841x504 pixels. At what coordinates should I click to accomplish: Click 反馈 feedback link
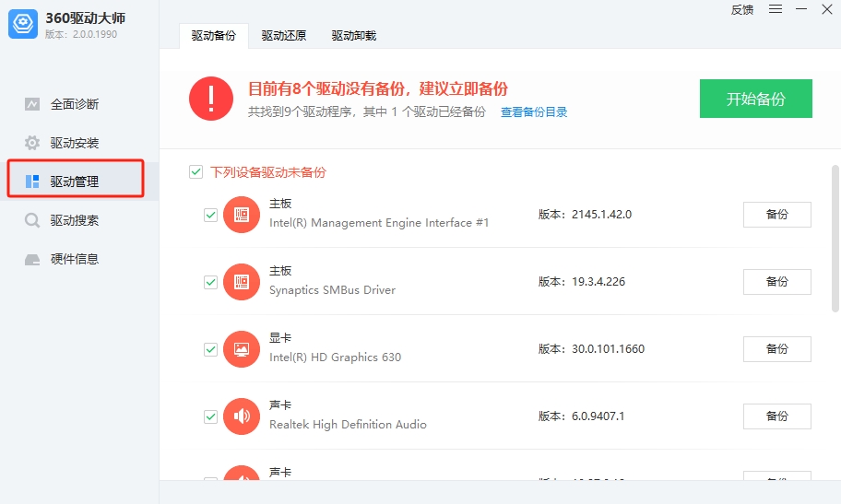click(x=742, y=9)
